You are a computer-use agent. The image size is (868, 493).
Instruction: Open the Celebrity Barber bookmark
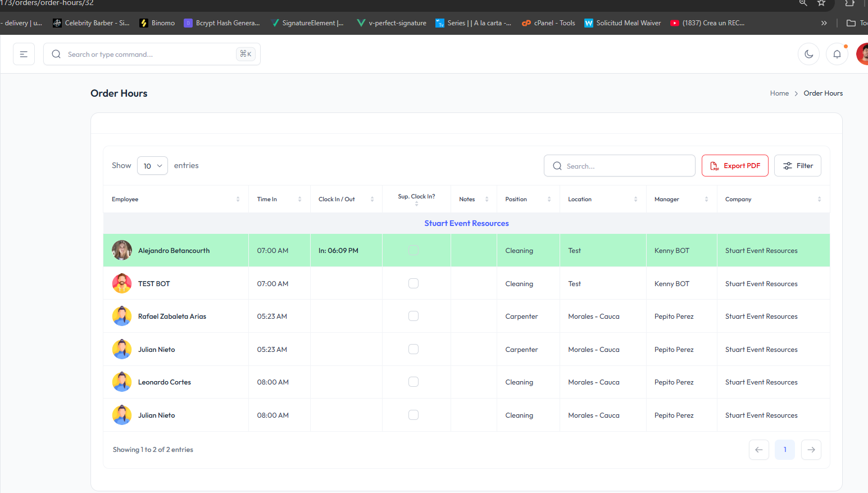[x=91, y=23]
